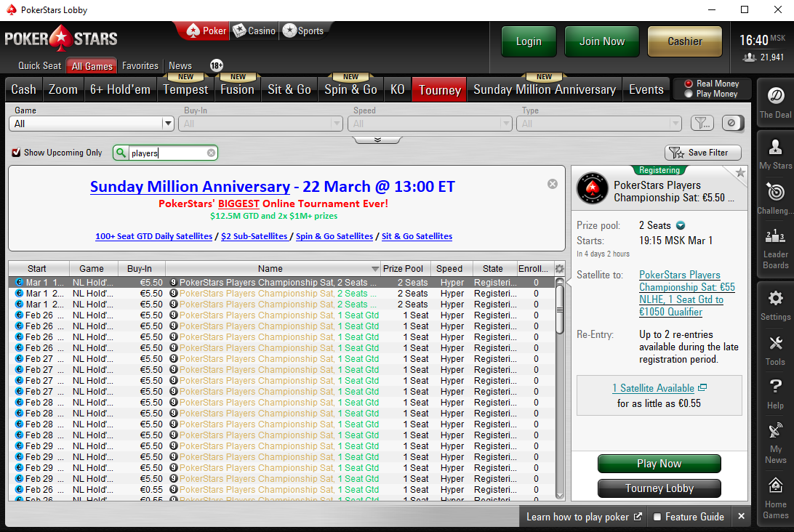Open My Stars sidebar icon
794x532 pixels.
[x=775, y=154]
